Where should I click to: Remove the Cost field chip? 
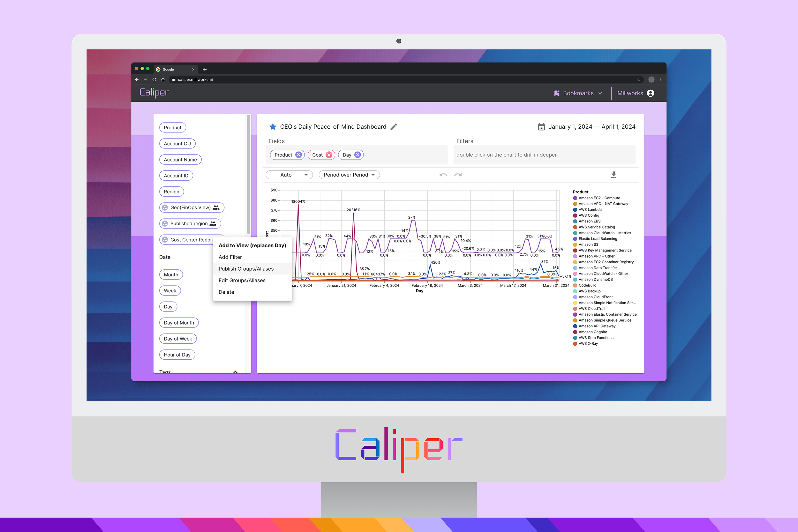coord(329,155)
